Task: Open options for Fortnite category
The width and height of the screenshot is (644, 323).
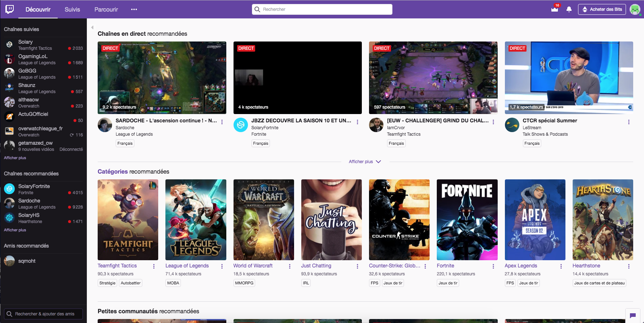Action: (493, 266)
